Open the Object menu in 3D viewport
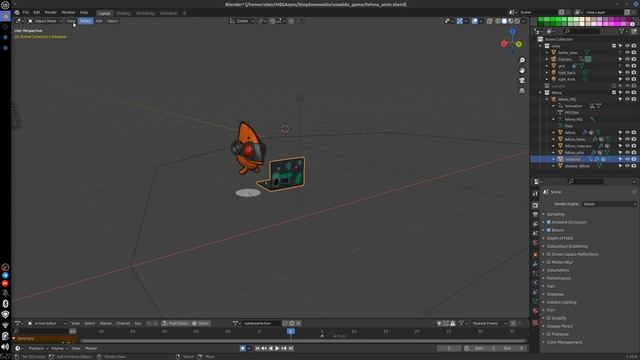This screenshot has width=640, height=360. [112, 21]
